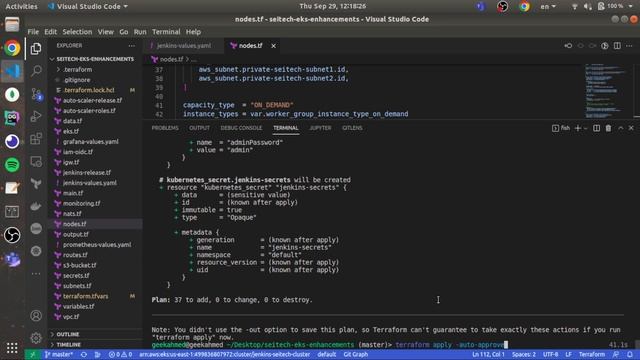The height and width of the screenshot is (360, 640).
Task: Kill terminal with the trash icon
Action: pos(608,128)
